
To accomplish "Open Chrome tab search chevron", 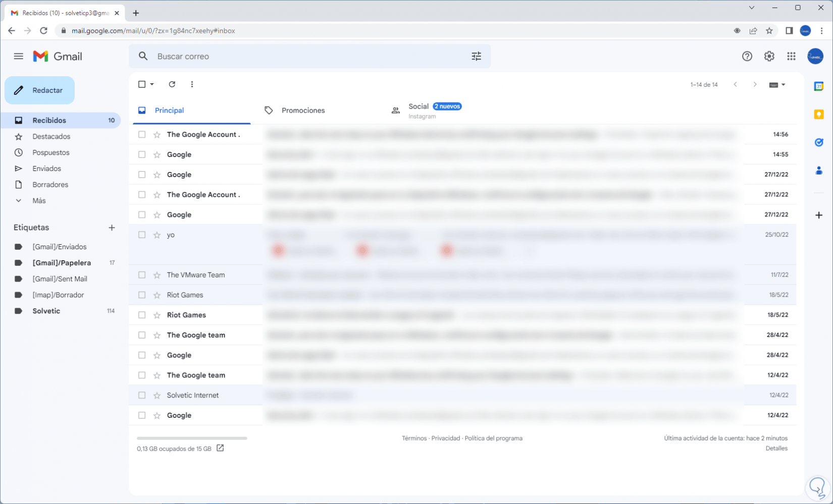I will pos(752,8).
